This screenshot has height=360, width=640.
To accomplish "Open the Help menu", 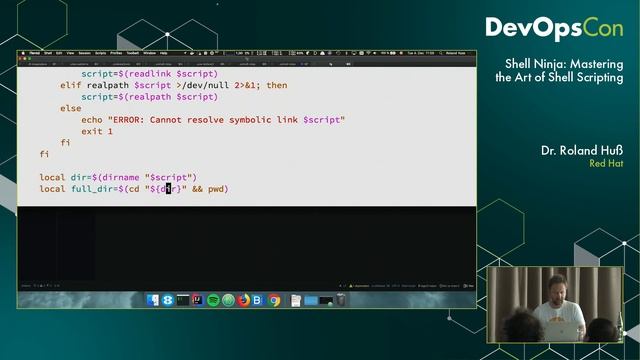I will [x=163, y=53].
